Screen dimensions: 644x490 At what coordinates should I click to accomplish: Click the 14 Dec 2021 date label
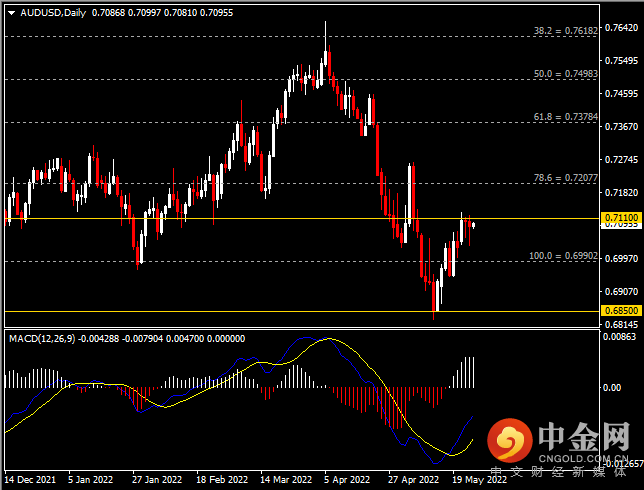[30, 480]
